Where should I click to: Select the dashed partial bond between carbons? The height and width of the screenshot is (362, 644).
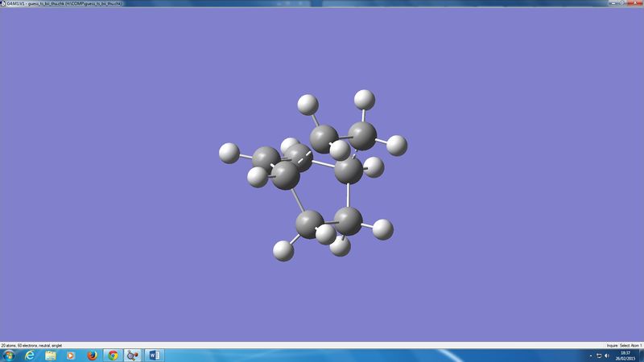click(x=305, y=158)
